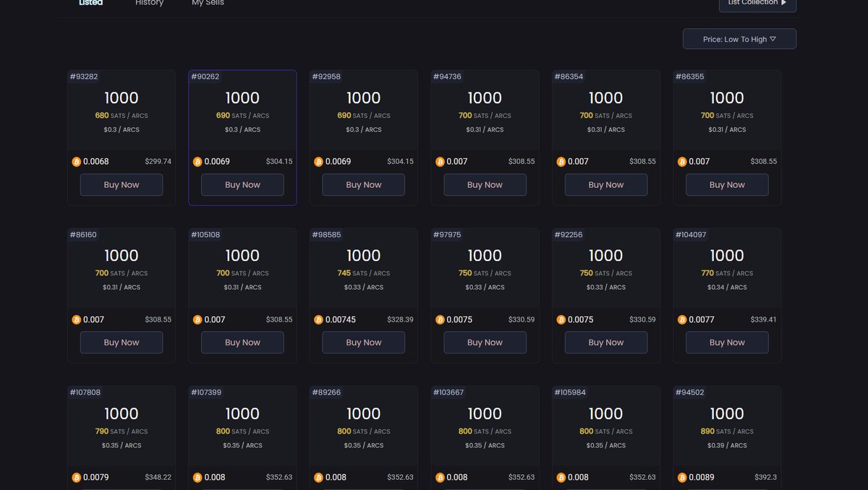Buy Now on listing #92256
Image resolution: width=868 pixels, height=490 pixels.
[606, 343]
